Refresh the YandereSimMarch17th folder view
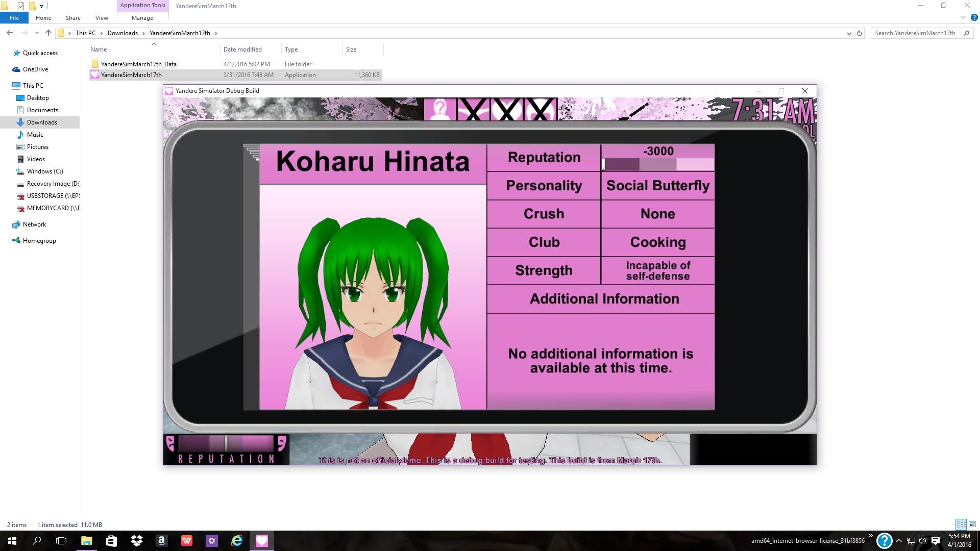The height and width of the screenshot is (551, 980). click(860, 33)
